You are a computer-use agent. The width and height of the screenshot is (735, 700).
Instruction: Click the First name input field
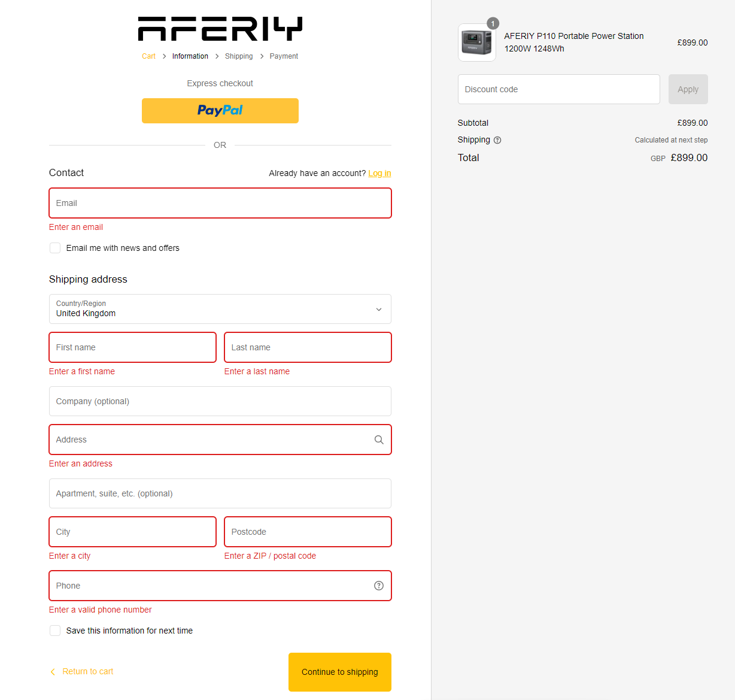point(132,347)
